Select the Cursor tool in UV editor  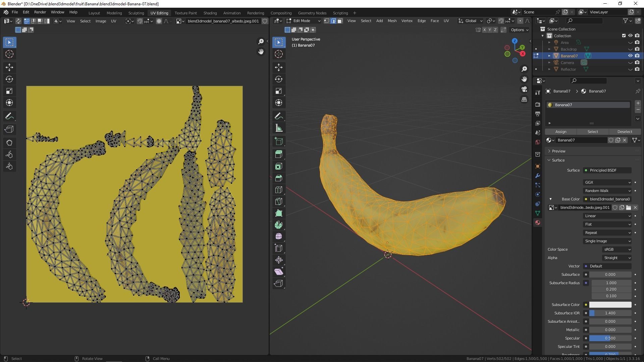point(9,54)
